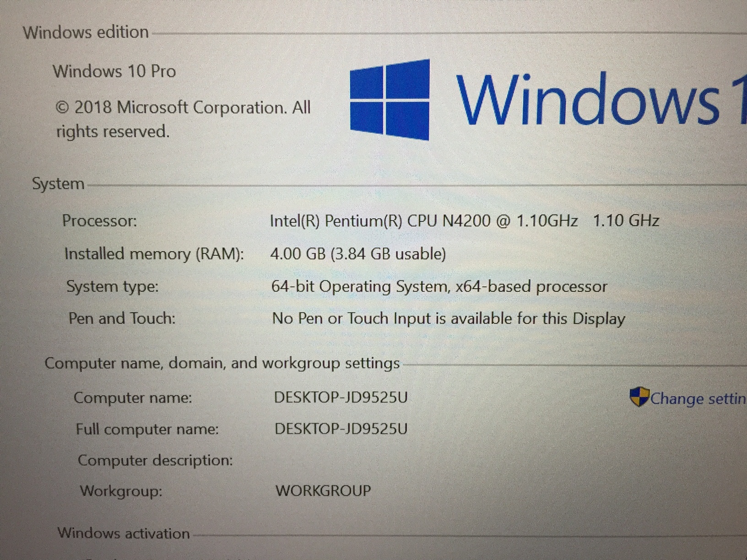Select the Windows activation section heading
This screenshot has height=560, width=747.
pos(124,533)
